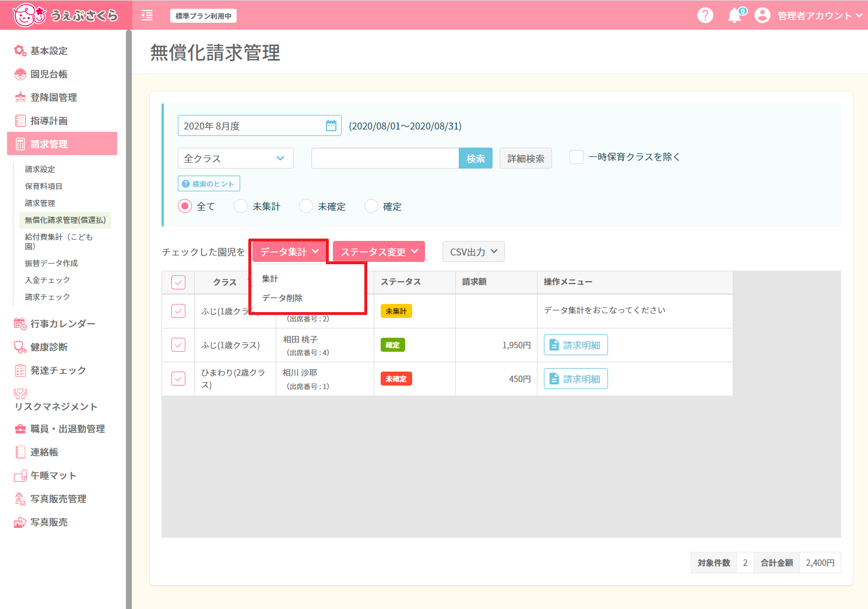Viewport: 868px width, 609px height.
Task: Open the calendar picker icon in date field
Action: [331, 125]
